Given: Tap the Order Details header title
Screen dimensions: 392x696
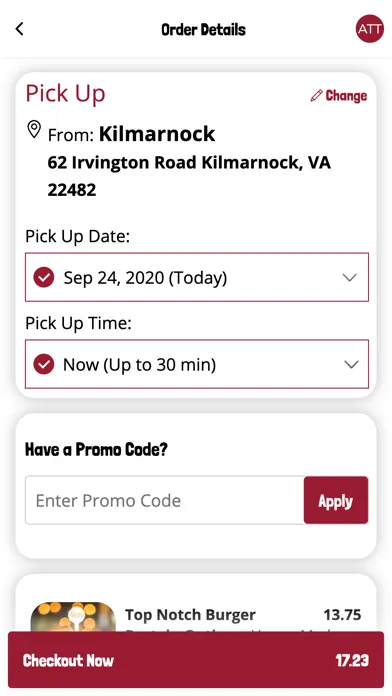Looking at the screenshot, I should 203,30.
